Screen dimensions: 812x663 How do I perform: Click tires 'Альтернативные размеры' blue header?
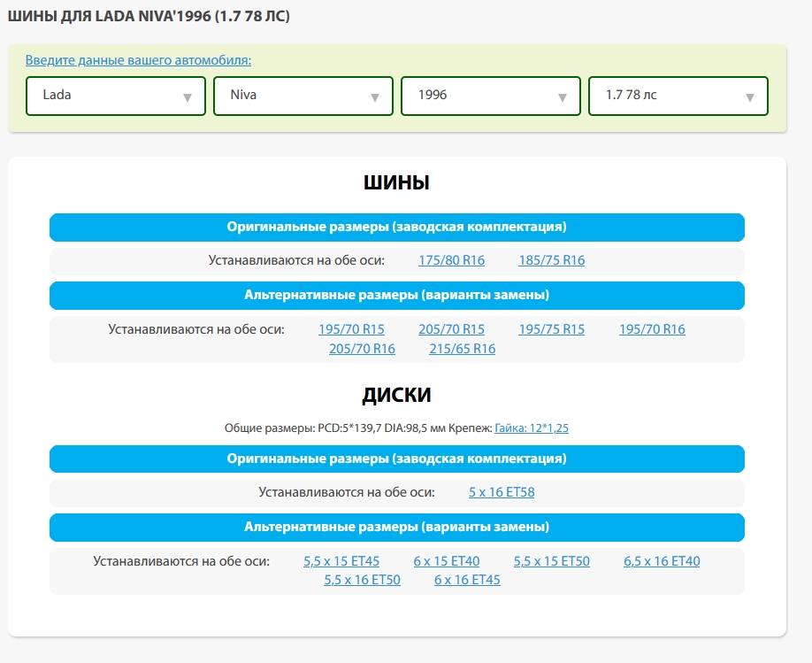point(396,296)
